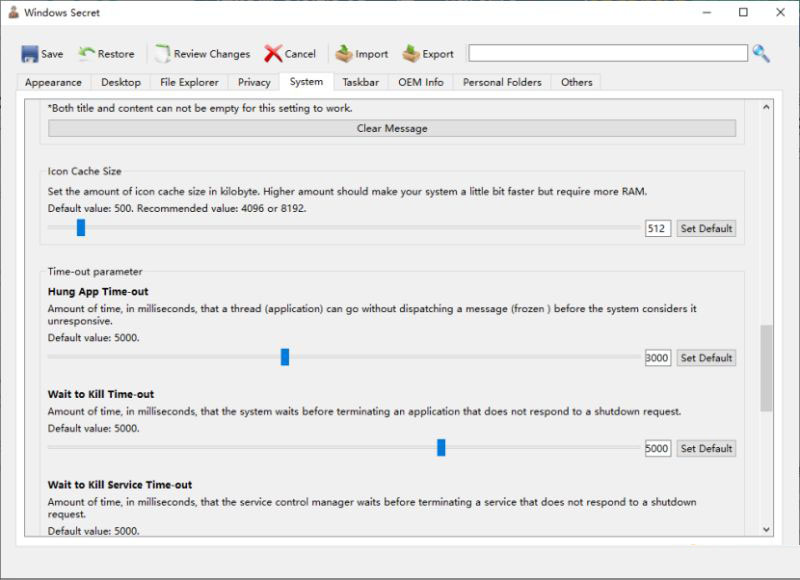Screen dimensions: 800x580
Task: Click the scroll-down arrow of the settings panel
Action: click(x=766, y=529)
